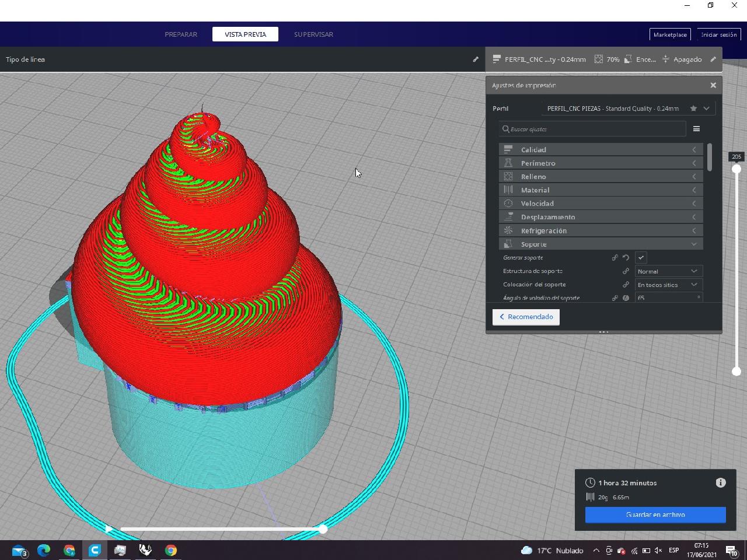Click the simulation path slider handle
This screenshot has width=747, height=560.
323,529
